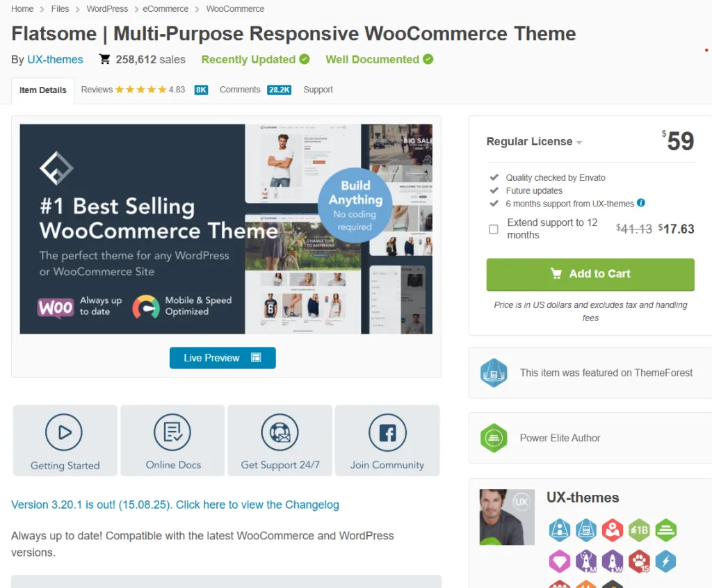Screen dimensions: 712x588
Task: Click the Join Community Facebook icon
Action: (x=387, y=432)
